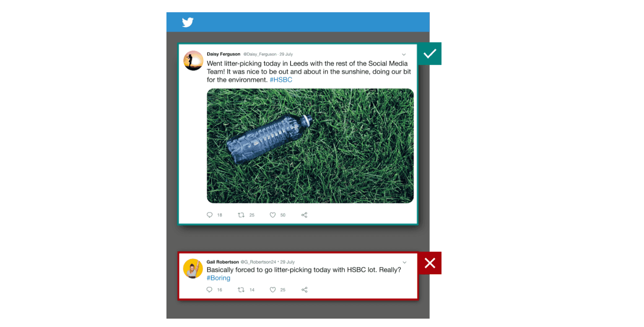Open the #HSBC hashtag link
The width and height of the screenshot is (644, 327).
(x=281, y=80)
